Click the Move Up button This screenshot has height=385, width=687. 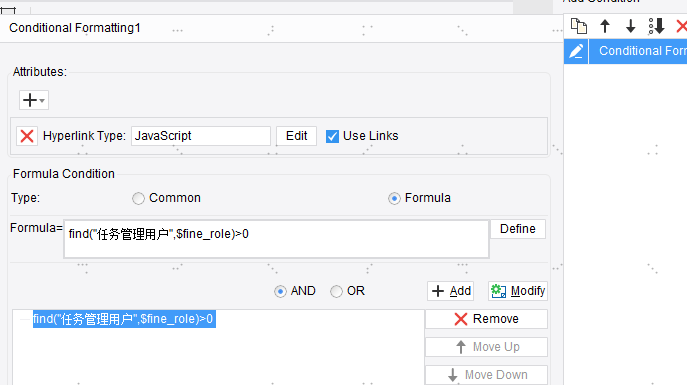486,347
